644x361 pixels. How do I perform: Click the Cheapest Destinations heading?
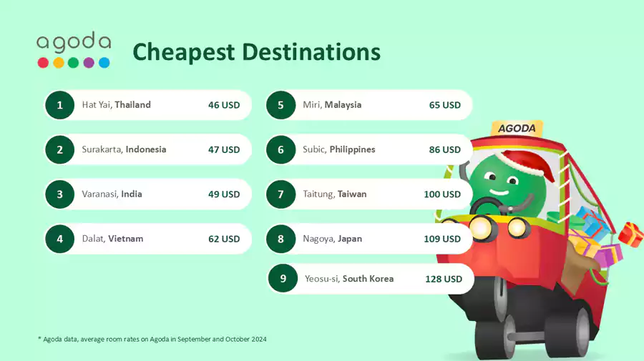[x=256, y=51]
